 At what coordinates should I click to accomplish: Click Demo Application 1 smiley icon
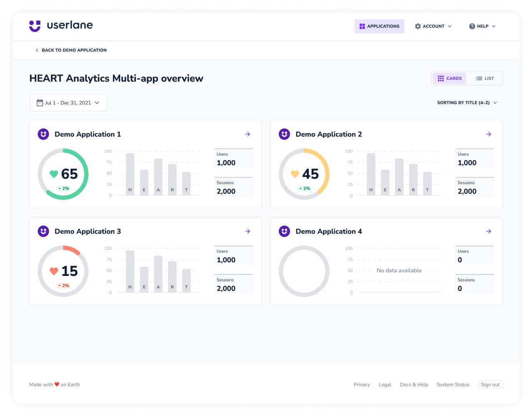[43, 134]
